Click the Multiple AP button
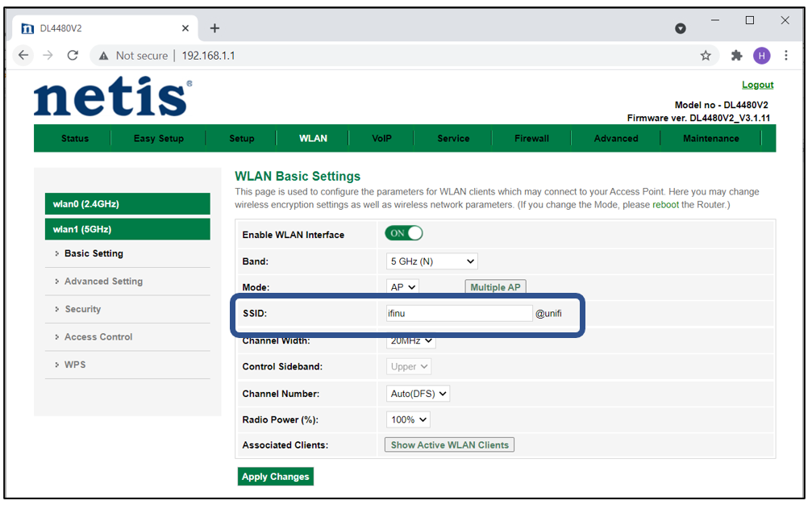Viewport: 812px width, 505px height. coord(495,287)
